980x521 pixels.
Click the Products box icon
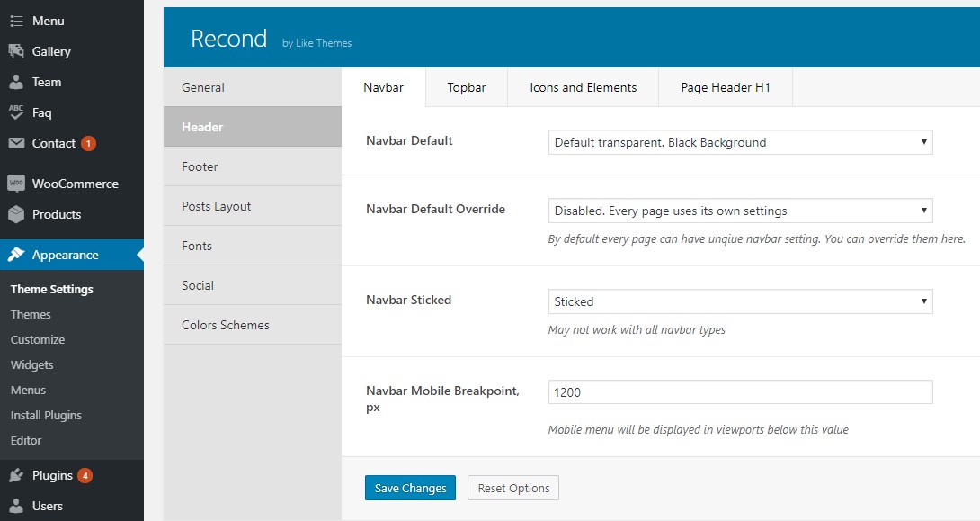click(16, 214)
